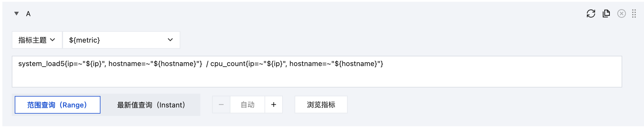Refresh query A with the circular arrows icon
Image resolution: width=644 pixels, height=128 pixels.
pyautogui.click(x=591, y=14)
